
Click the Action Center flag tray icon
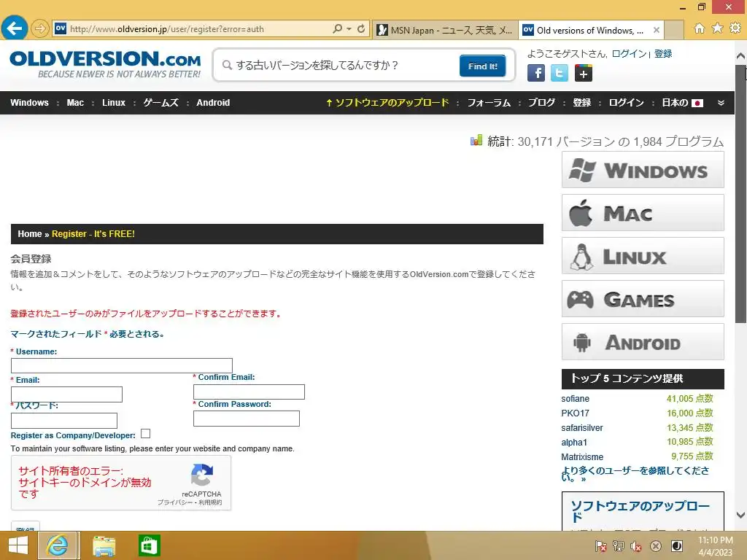tap(601, 546)
